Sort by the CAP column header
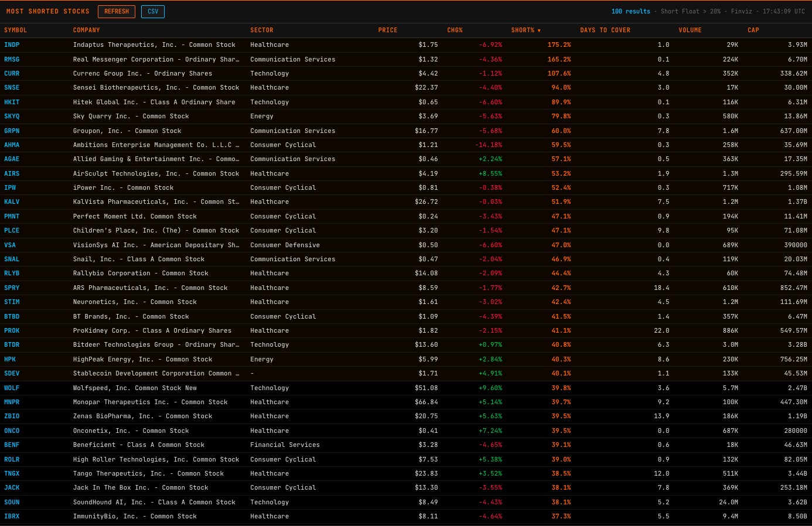Viewport: 812px width, 526px height. pos(753,30)
